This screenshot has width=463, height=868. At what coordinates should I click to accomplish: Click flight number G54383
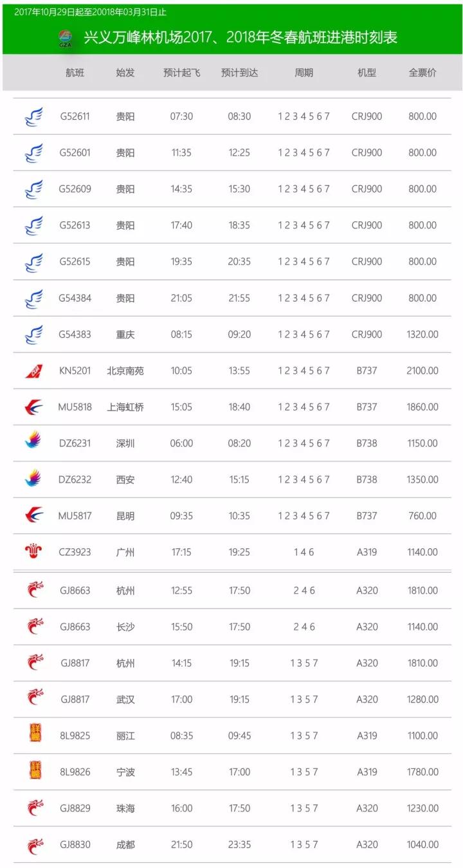(x=75, y=335)
